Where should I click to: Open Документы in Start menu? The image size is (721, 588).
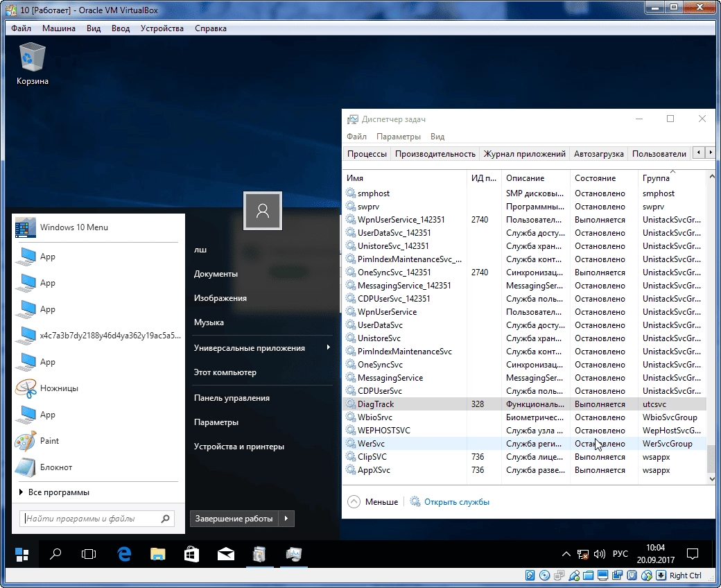click(x=216, y=274)
